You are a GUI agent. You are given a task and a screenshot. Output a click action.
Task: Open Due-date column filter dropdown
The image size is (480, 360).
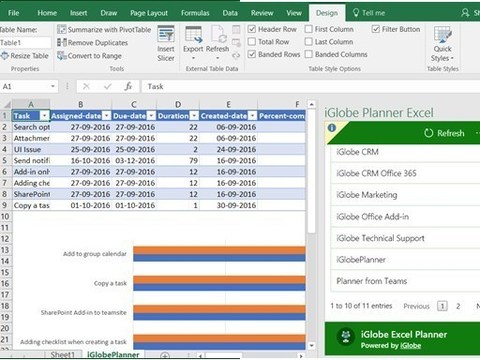151,116
